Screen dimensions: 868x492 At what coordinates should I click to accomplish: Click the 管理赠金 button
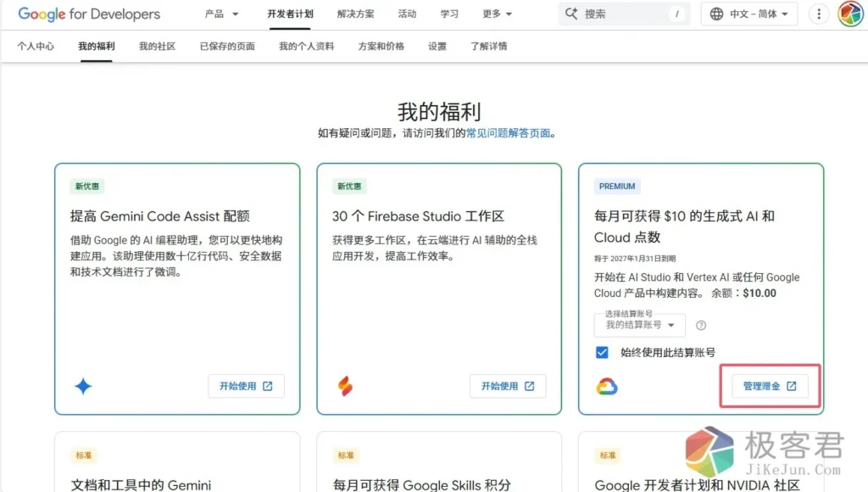pyautogui.click(x=770, y=387)
